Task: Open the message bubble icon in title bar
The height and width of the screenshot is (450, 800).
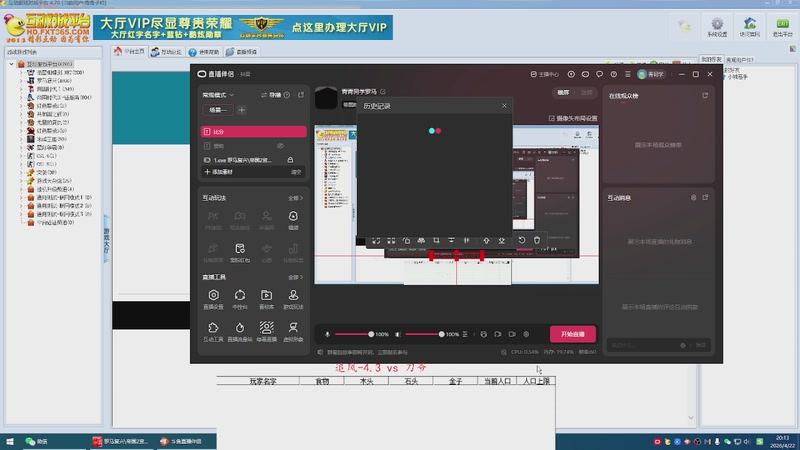Action: 599,74
